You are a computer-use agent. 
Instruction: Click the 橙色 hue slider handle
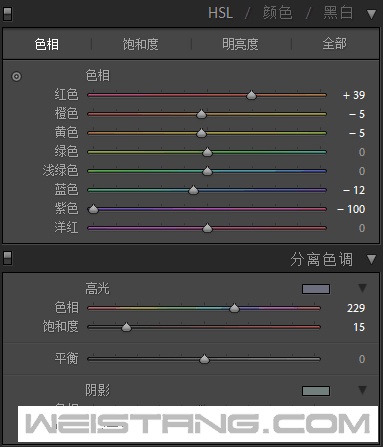click(201, 114)
